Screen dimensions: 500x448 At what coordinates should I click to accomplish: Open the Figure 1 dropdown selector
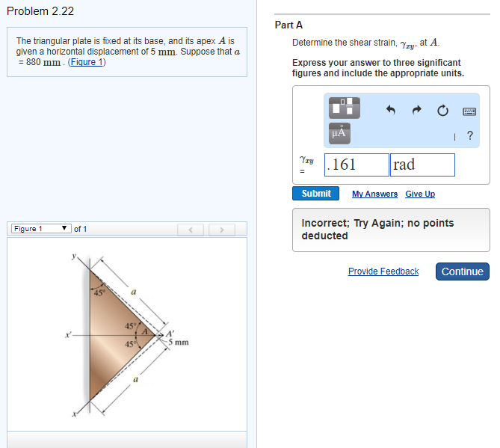(40, 229)
